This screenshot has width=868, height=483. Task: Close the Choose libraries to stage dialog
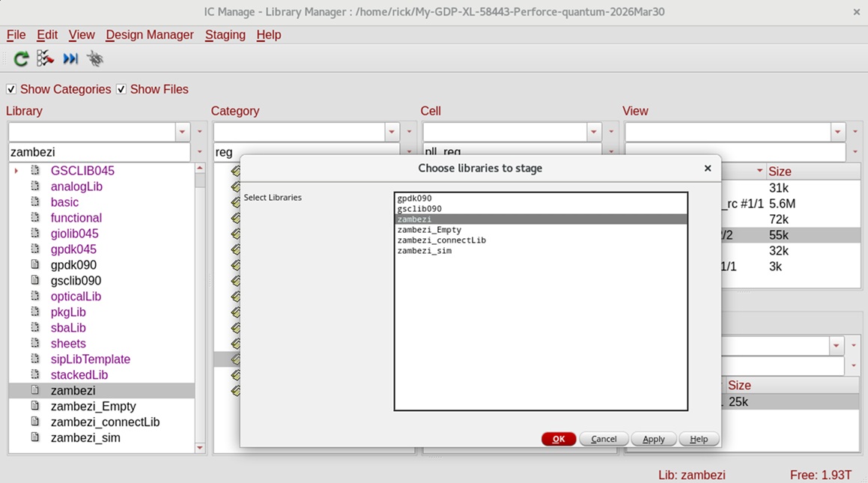coord(708,168)
